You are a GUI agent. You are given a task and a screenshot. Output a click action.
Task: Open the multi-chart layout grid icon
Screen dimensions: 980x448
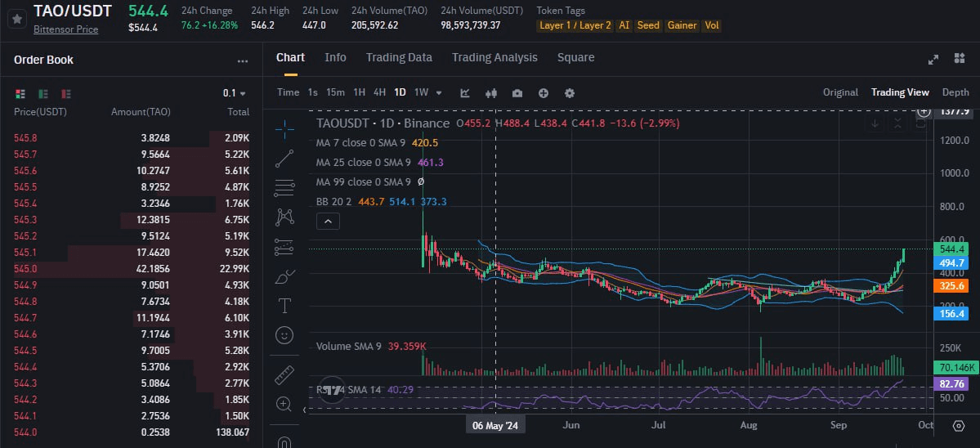pyautogui.click(x=960, y=58)
